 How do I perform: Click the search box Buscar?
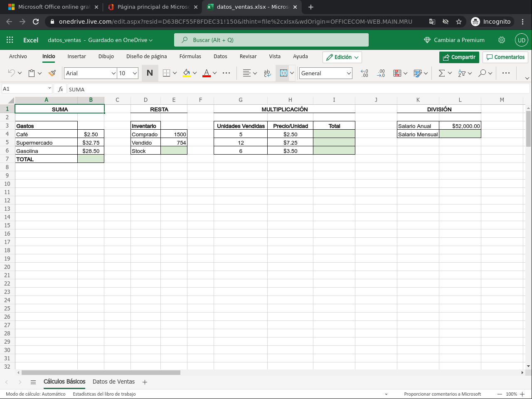point(271,40)
